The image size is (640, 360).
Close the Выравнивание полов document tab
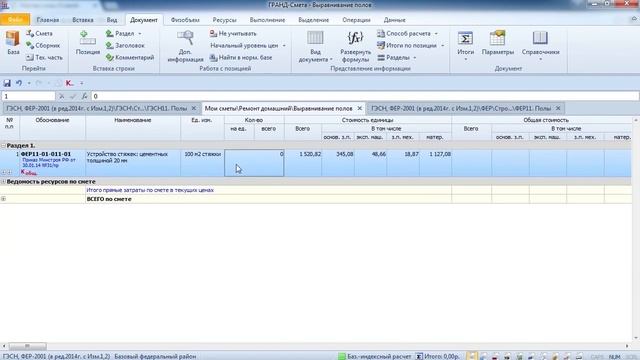click(x=360, y=109)
